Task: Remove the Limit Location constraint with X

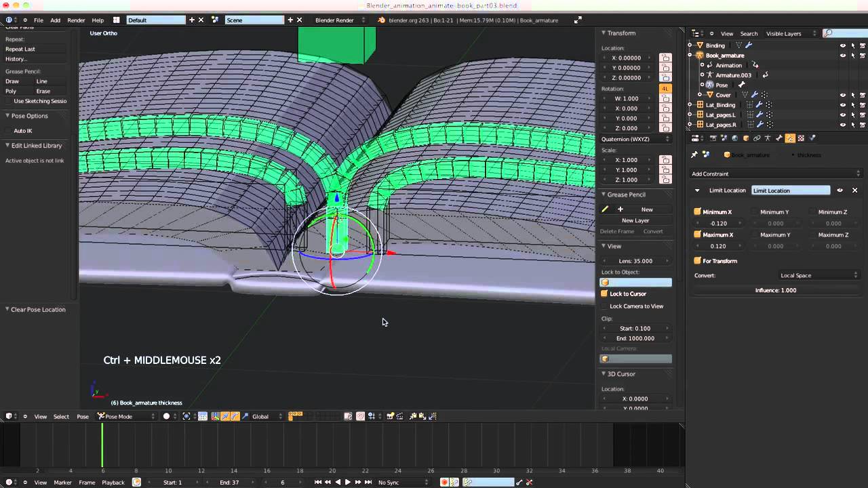Action: 854,190
